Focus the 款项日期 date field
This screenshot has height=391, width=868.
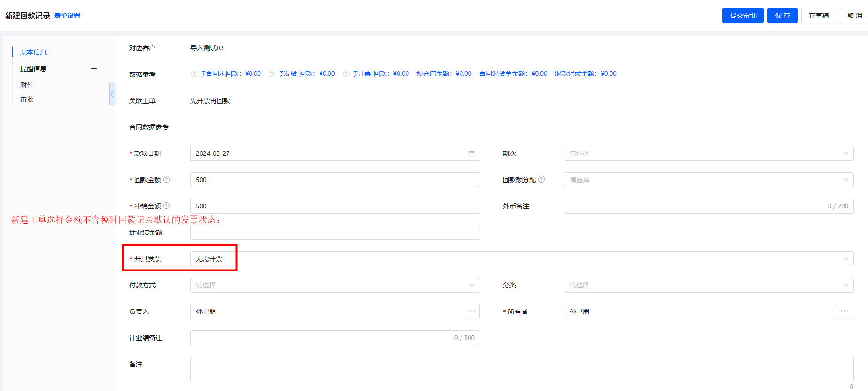[x=335, y=153]
